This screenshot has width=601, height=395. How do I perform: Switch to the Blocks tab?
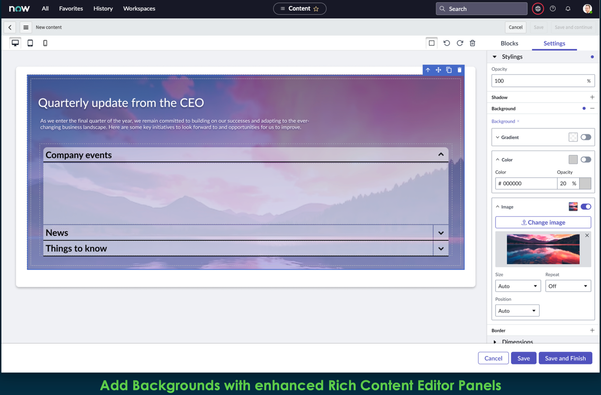coord(509,43)
